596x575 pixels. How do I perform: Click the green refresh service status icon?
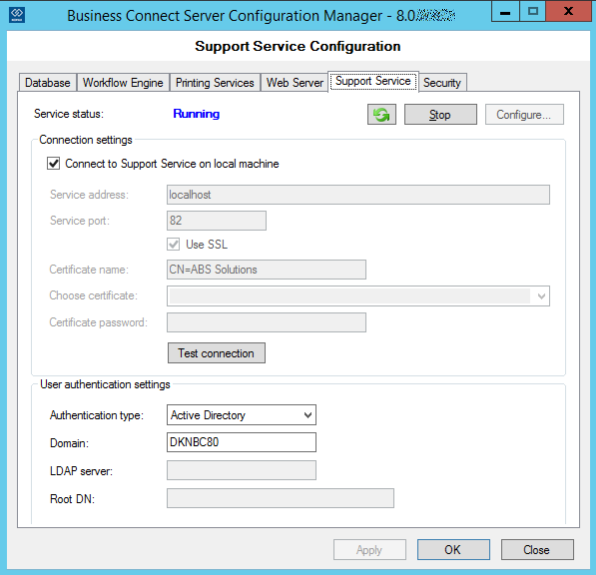point(381,114)
